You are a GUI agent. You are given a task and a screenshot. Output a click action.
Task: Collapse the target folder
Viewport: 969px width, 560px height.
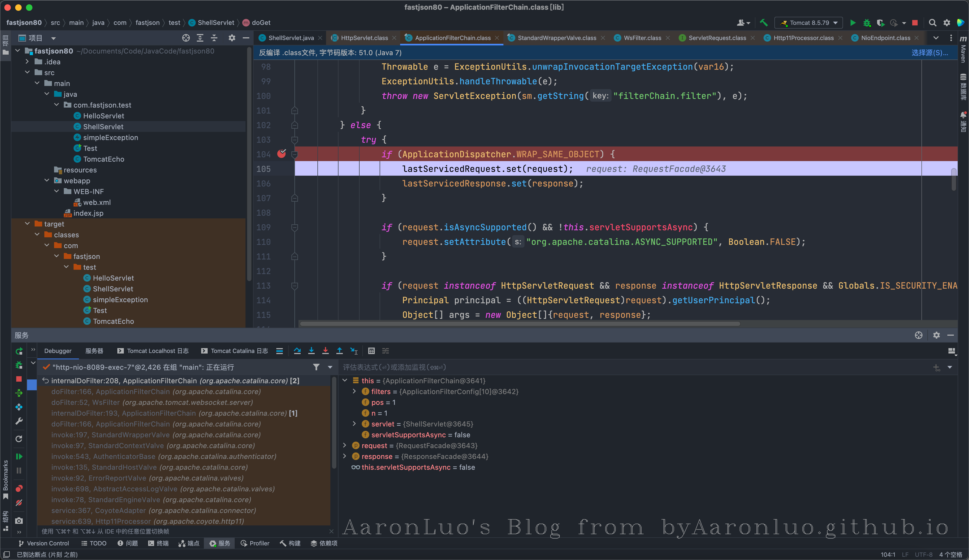click(27, 224)
